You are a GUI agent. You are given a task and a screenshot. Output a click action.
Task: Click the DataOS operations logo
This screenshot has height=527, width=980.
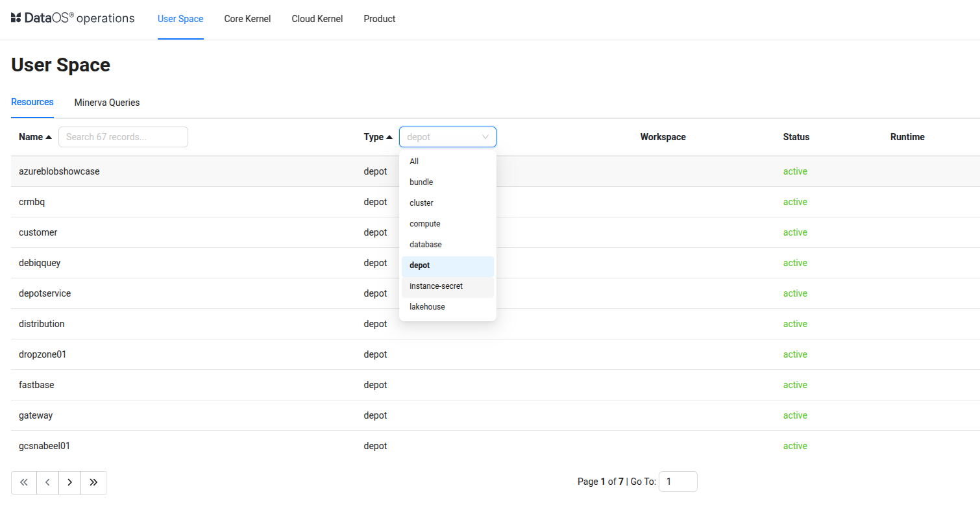pyautogui.click(x=73, y=18)
